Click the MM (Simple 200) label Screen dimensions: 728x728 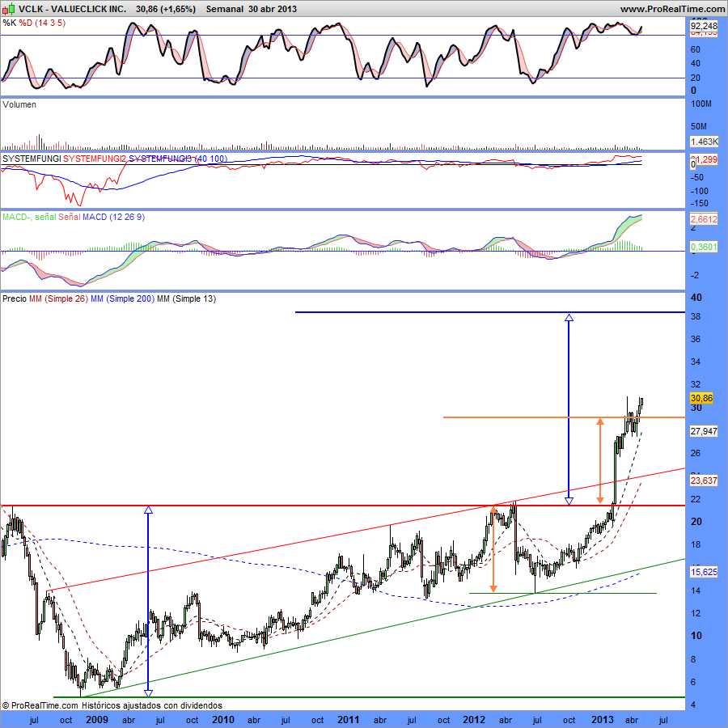tap(122, 298)
